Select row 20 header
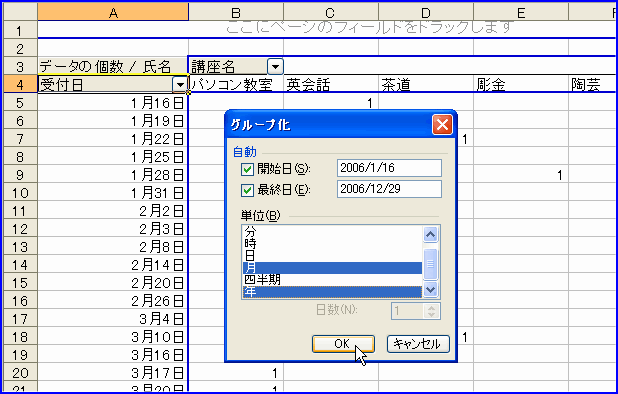This screenshot has height=394, width=618. 20,373
